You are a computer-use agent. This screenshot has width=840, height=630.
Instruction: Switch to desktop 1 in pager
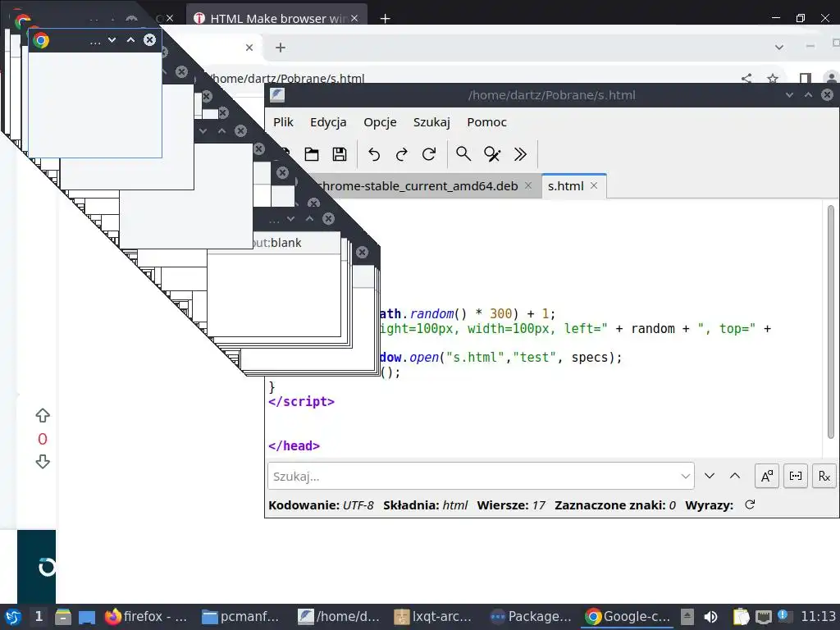(x=39, y=617)
